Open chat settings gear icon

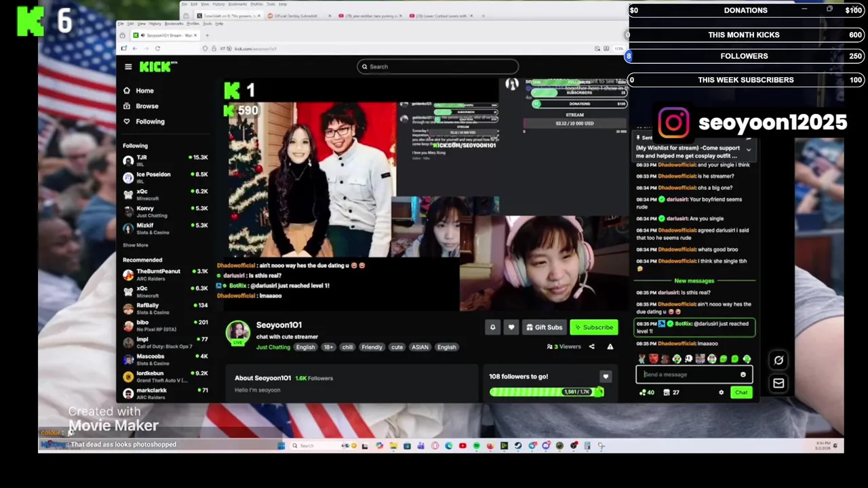click(x=722, y=392)
